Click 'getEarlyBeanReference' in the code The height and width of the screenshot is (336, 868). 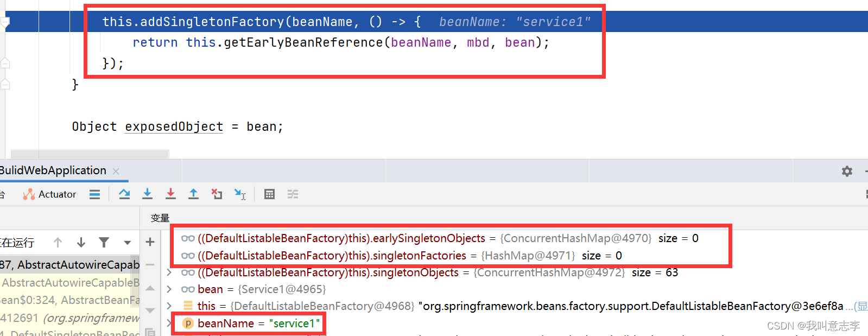(x=303, y=42)
